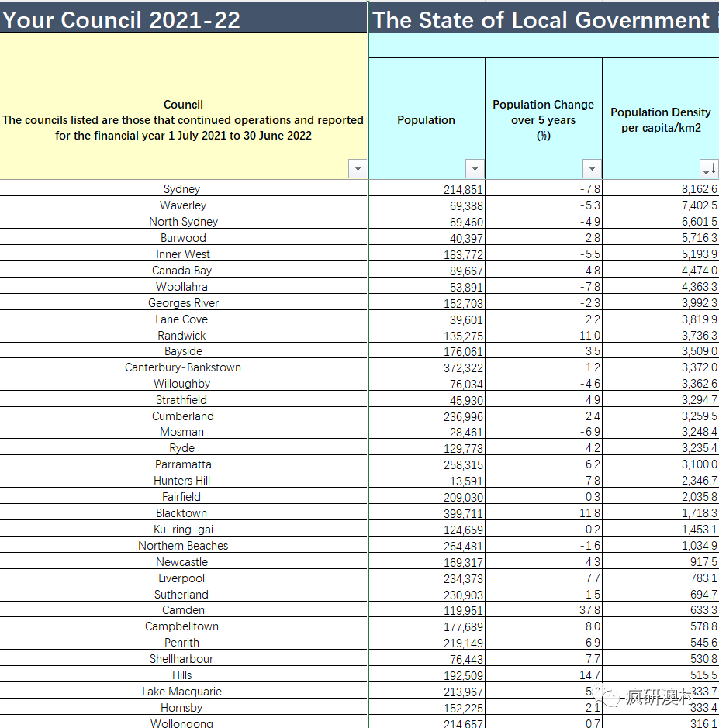This screenshot has height=728, width=719.
Task: Select the Waverley council cell
Action: pyautogui.click(x=183, y=205)
